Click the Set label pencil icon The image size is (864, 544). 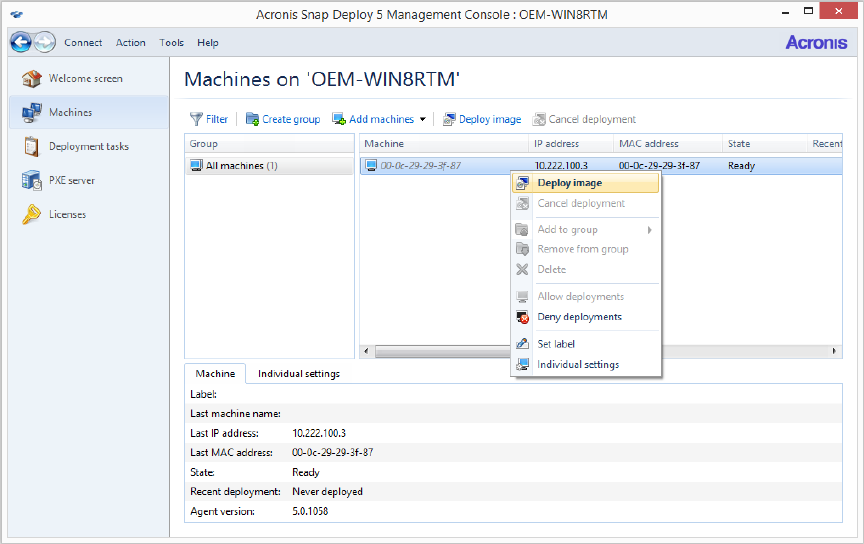[522, 344]
